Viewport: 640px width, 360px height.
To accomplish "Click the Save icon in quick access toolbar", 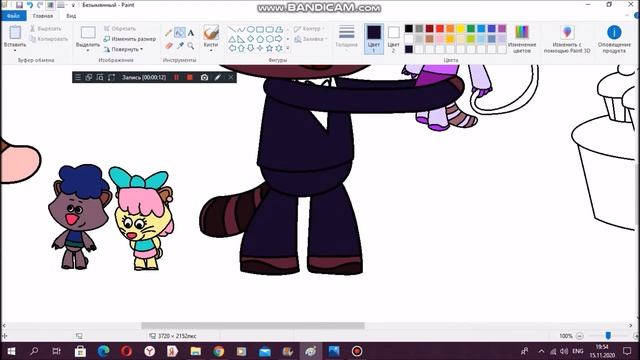I will point(19,5).
